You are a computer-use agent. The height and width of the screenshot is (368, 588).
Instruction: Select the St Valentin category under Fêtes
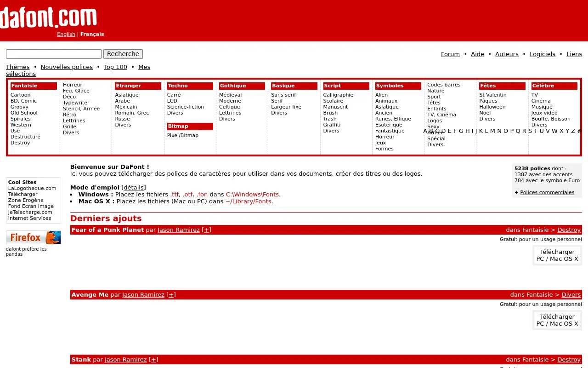pyautogui.click(x=493, y=95)
